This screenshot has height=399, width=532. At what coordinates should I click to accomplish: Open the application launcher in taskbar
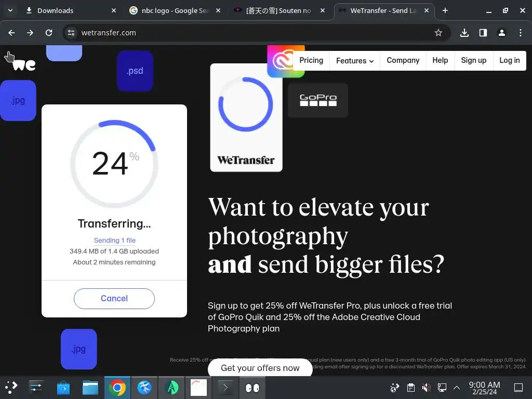(11, 388)
